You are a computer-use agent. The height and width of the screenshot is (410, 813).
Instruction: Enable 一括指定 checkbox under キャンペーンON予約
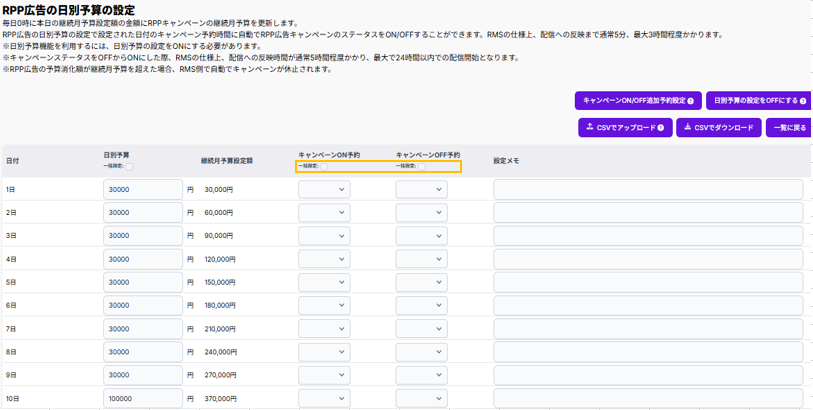pyautogui.click(x=324, y=166)
